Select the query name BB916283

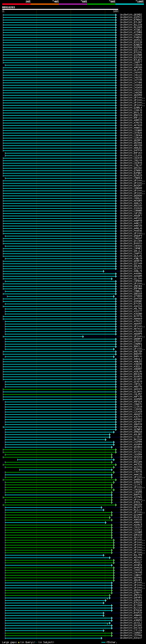point(8,7)
